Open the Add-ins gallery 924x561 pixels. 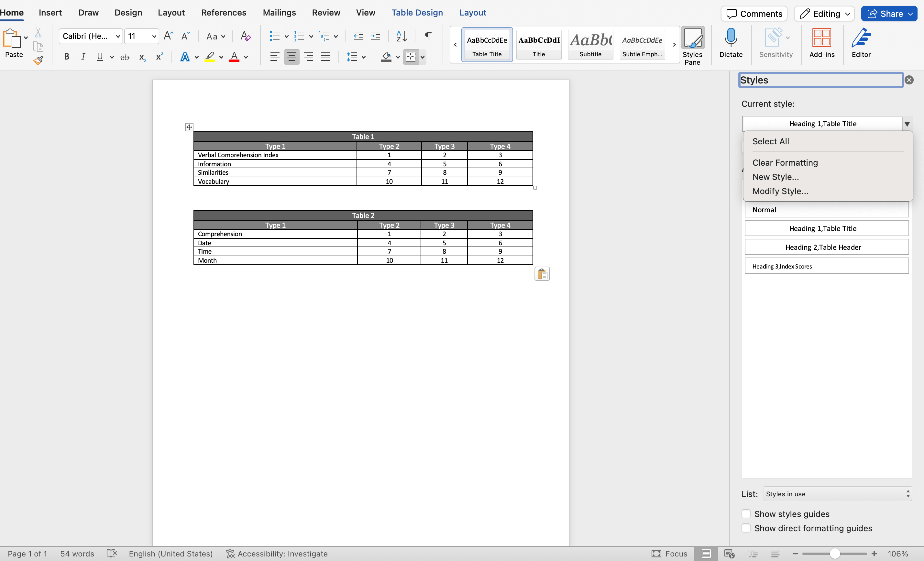click(822, 43)
